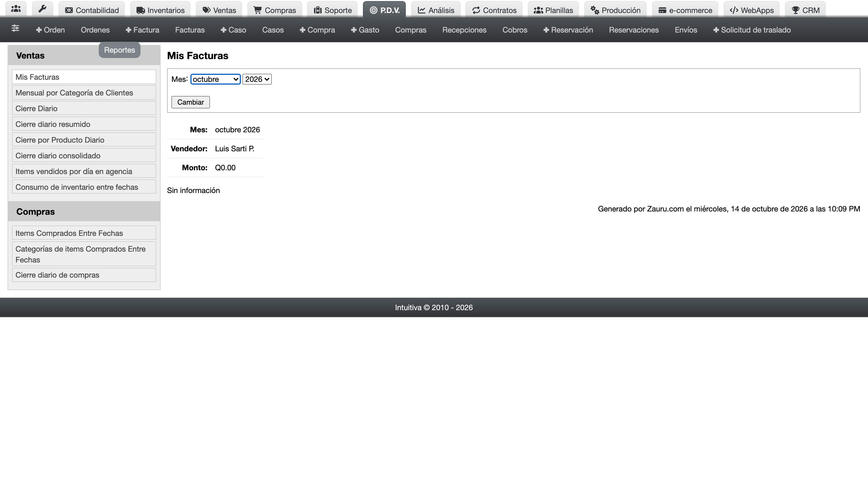Open Cierre diario de compras report
This screenshot has height=488, width=868.
tap(84, 275)
